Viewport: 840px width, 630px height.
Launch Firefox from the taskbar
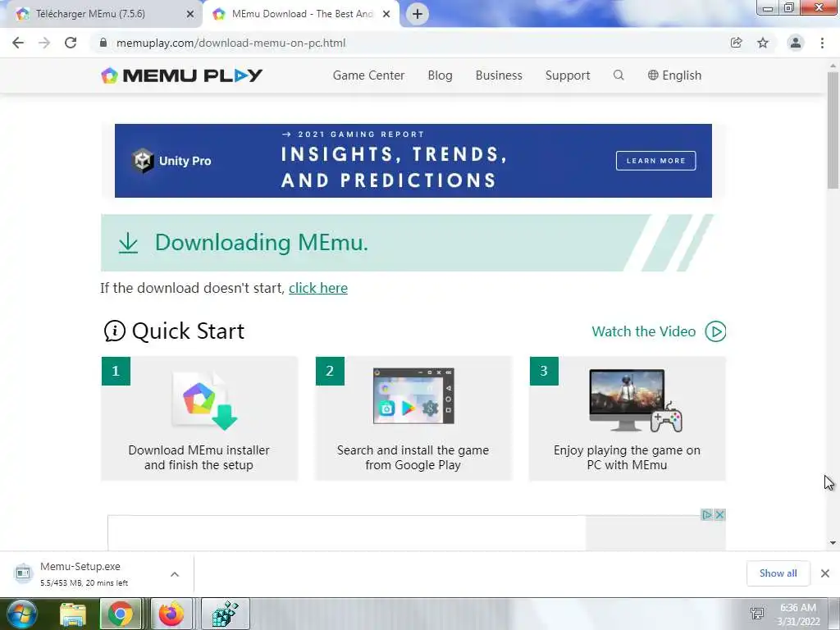[171, 614]
